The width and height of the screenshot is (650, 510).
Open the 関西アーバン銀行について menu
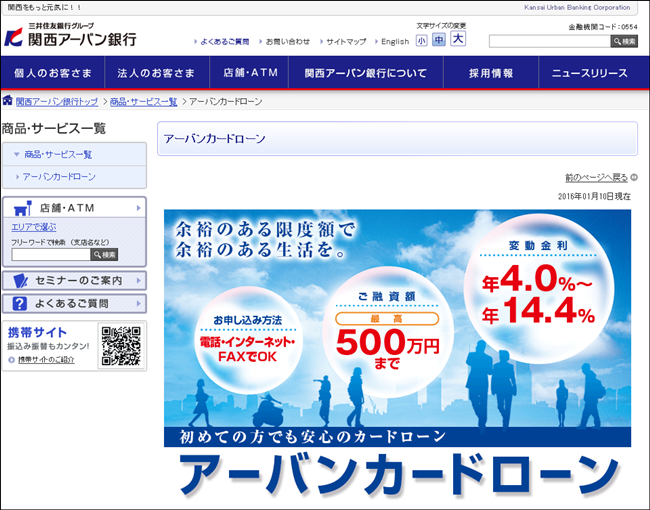(x=366, y=73)
